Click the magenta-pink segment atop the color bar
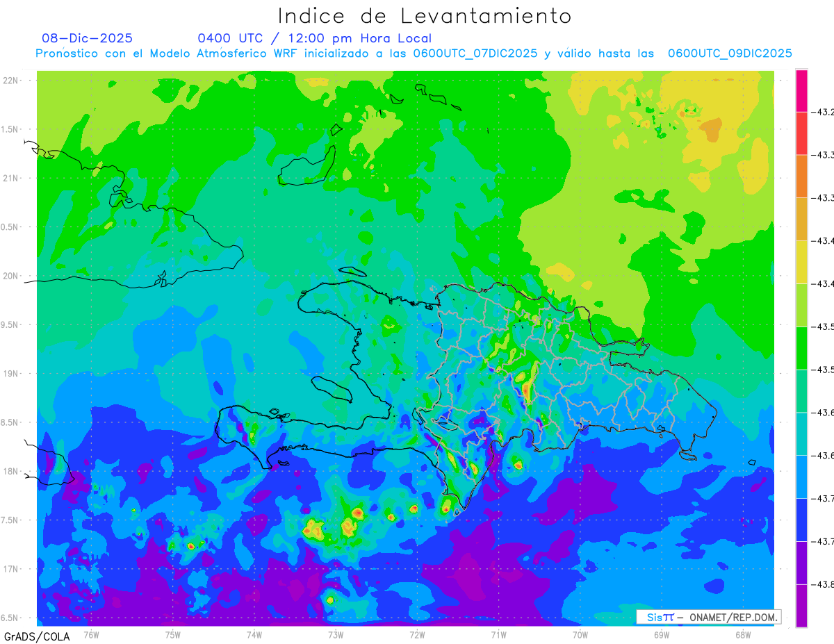 pyautogui.click(x=801, y=91)
